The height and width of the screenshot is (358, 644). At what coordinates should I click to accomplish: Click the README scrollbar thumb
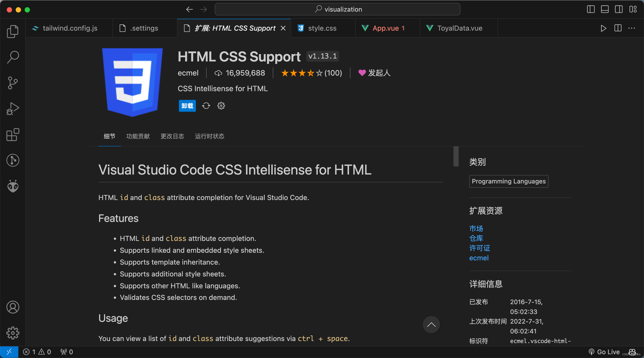pyautogui.click(x=456, y=156)
